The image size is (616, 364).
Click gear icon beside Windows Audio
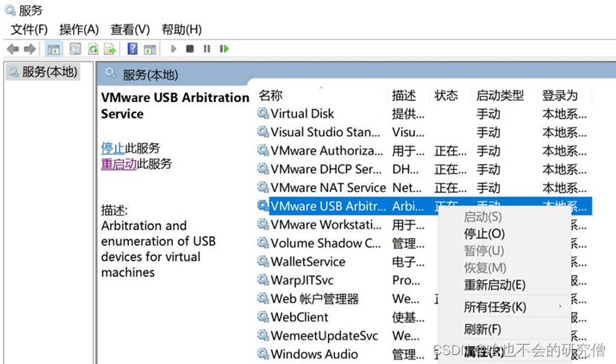coord(263,354)
